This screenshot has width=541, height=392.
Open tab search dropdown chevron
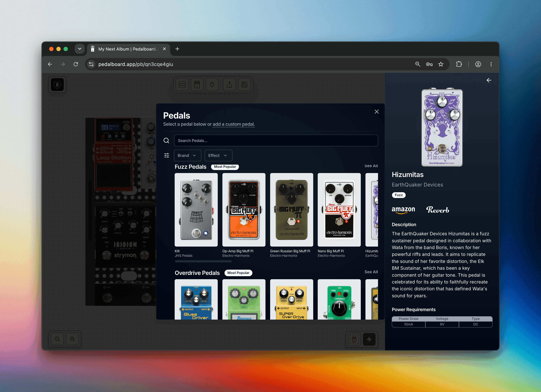coord(80,49)
